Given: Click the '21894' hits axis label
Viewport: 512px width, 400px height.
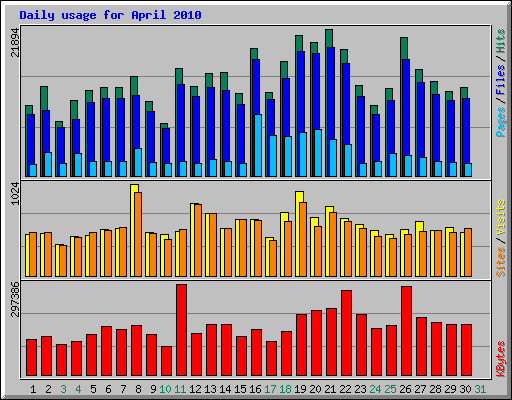Looking at the screenshot, I should (x=15, y=42).
